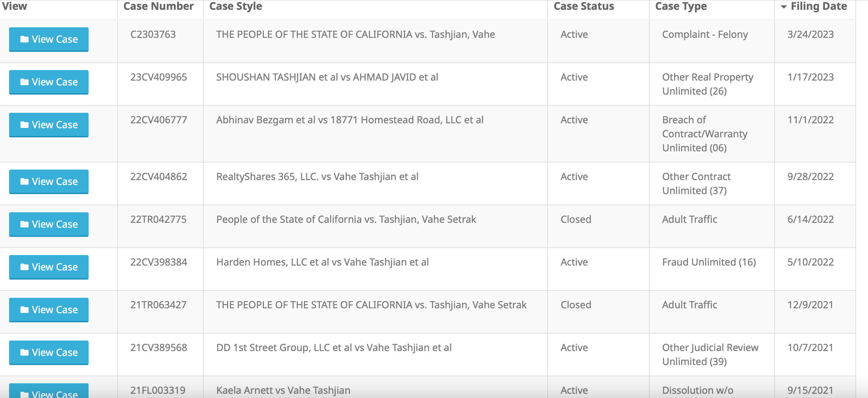
Task: Click the Filing Date sort arrow
Action: 784,7
